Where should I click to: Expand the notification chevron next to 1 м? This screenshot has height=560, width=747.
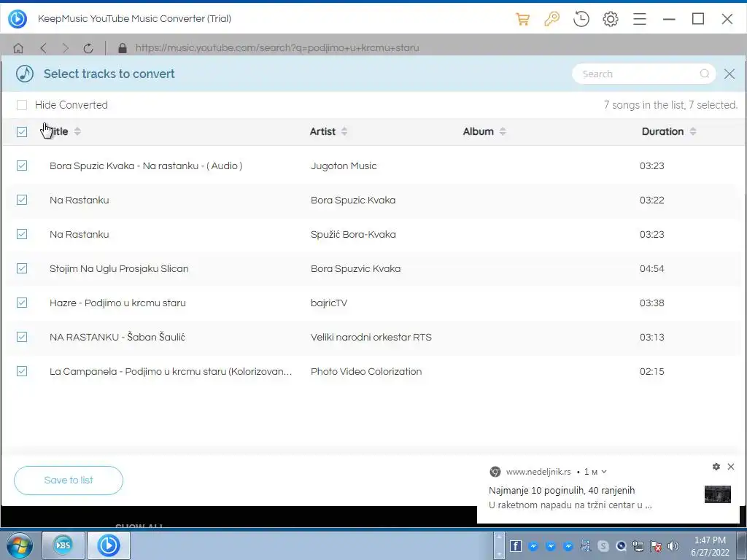click(604, 472)
